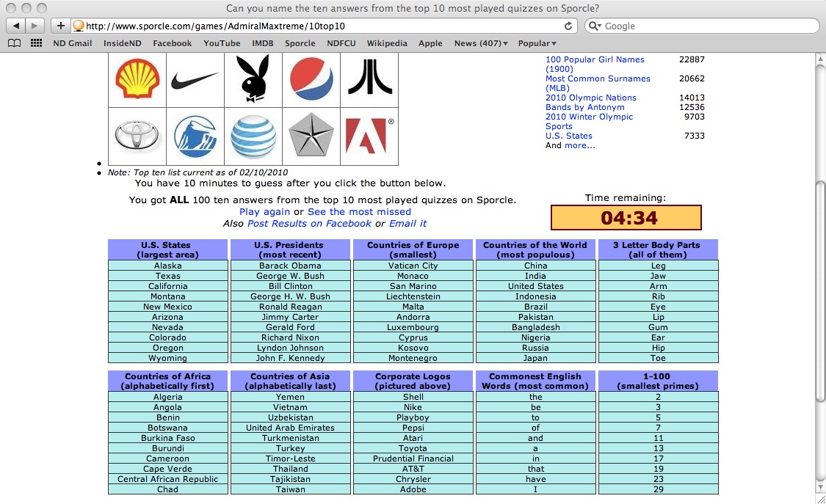
Task: Open the bookmarks book icon
Action: point(14,43)
